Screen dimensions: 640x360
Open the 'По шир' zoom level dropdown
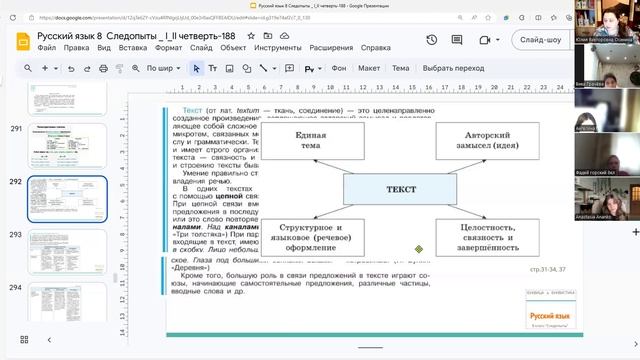click(163, 68)
